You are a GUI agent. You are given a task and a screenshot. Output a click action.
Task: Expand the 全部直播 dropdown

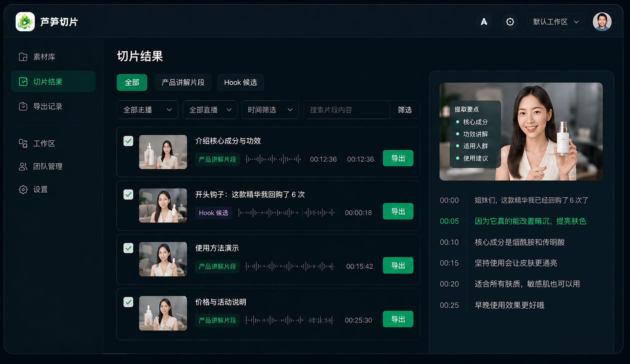click(x=210, y=110)
